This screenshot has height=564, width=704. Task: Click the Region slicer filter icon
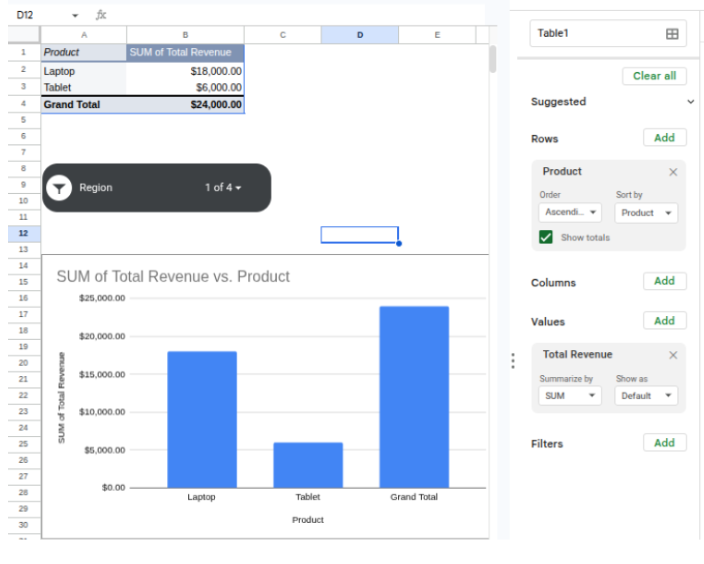[x=60, y=188]
